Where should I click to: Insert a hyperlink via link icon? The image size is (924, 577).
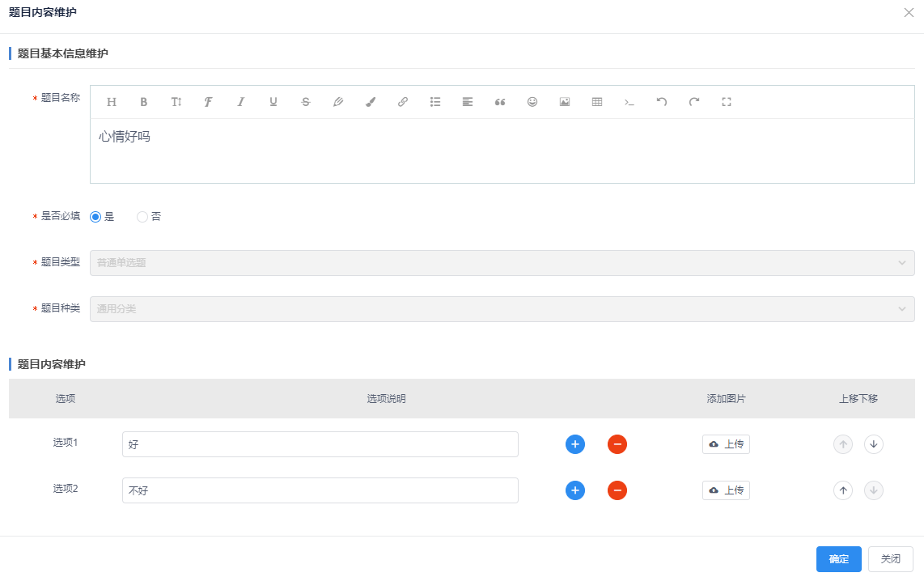(x=403, y=102)
